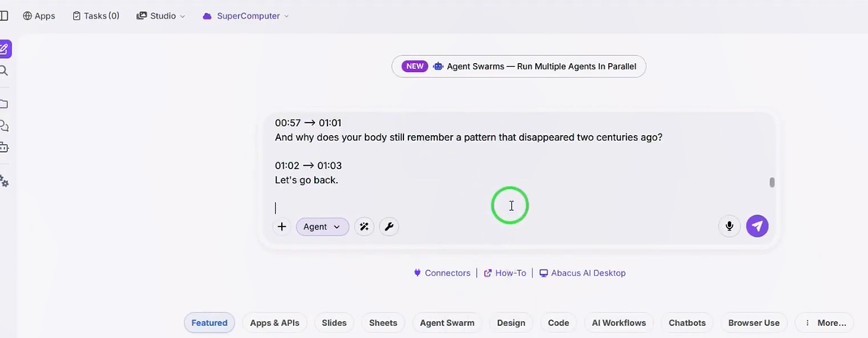This screenshot has width=868, height=338.
Task: Open the chats icon in sidebar
Action: tap(4, 126)
